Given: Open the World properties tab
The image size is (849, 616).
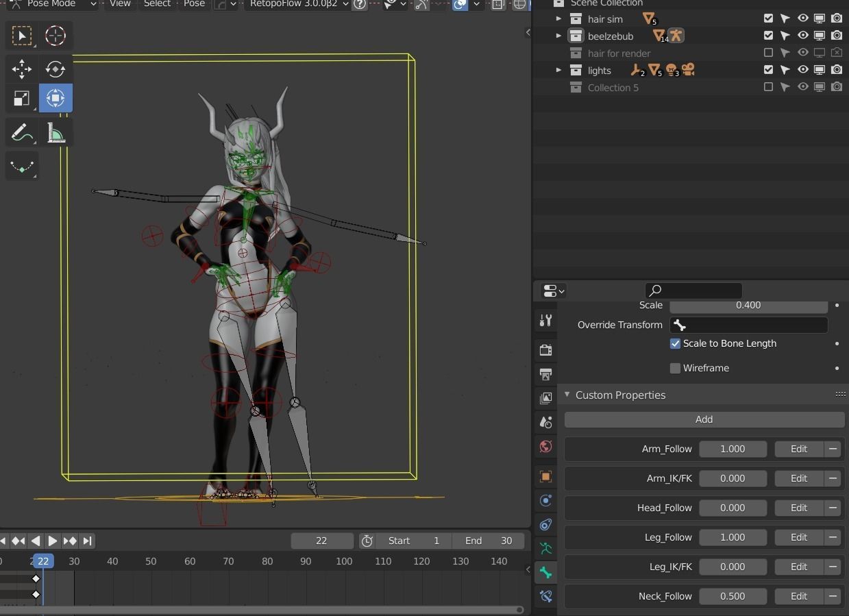Looking at the screenshot, I should [545, 447].
